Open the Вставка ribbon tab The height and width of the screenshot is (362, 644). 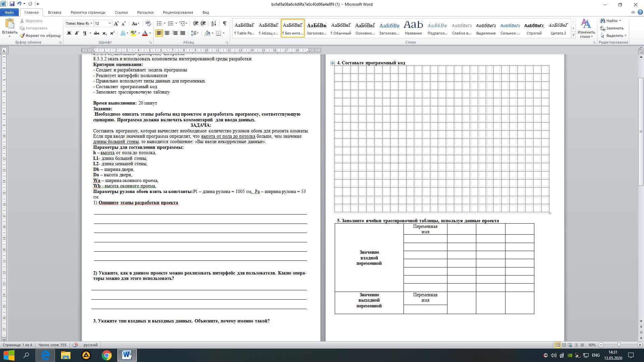pyautogui.click(x=54, y=12)
